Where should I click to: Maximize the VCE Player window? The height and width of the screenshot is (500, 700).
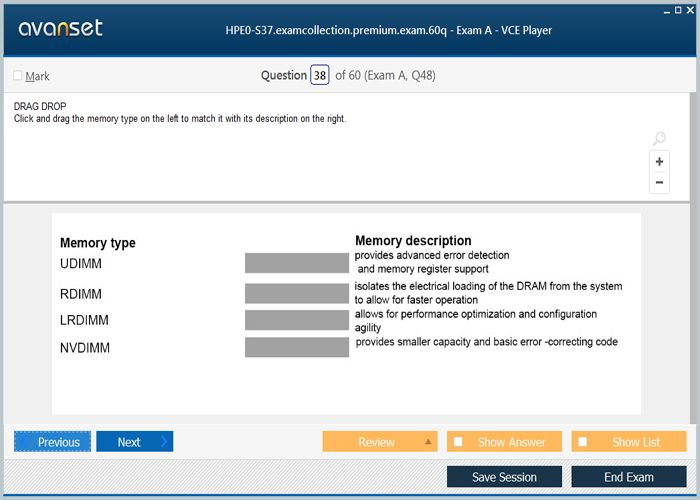[679, 9]
